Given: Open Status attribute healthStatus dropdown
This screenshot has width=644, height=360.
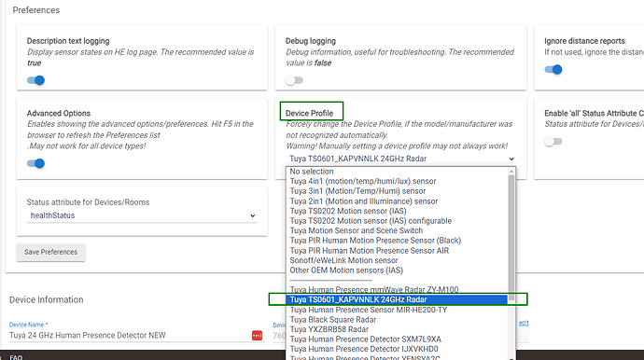Looking at the screenshot, I should (142, 215).
